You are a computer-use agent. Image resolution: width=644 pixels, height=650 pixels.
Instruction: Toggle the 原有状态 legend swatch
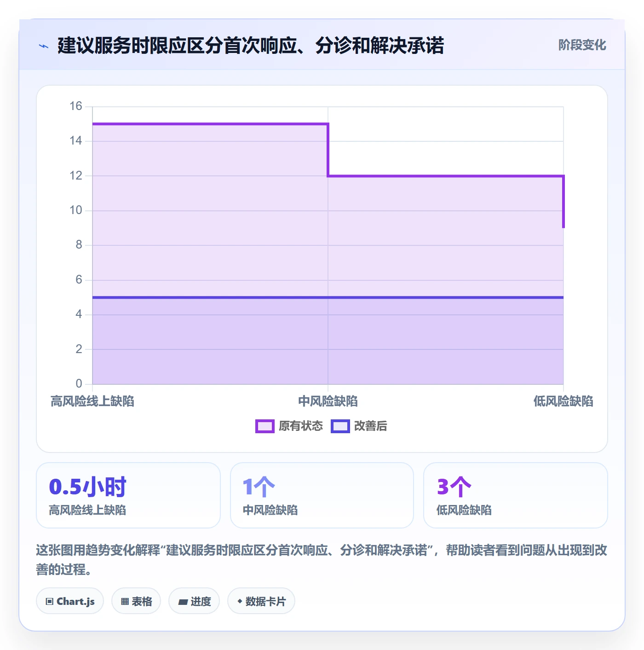tap(264, 426)
